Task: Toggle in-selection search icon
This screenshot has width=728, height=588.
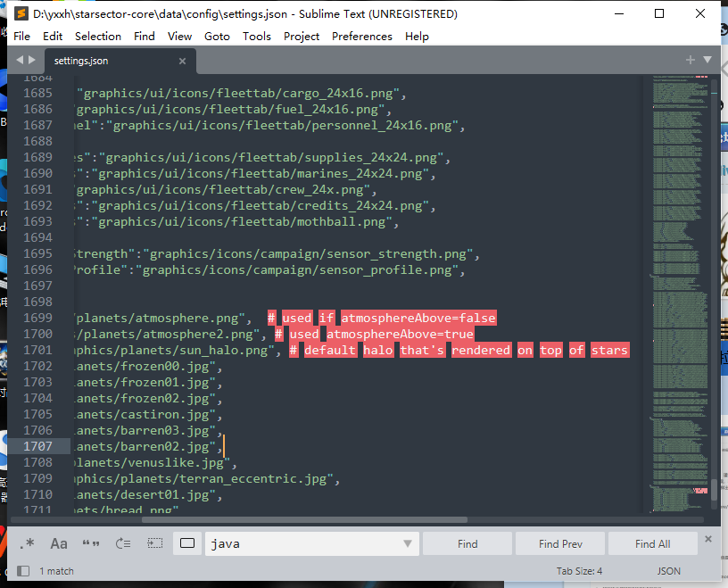Action: pos(155,543)
